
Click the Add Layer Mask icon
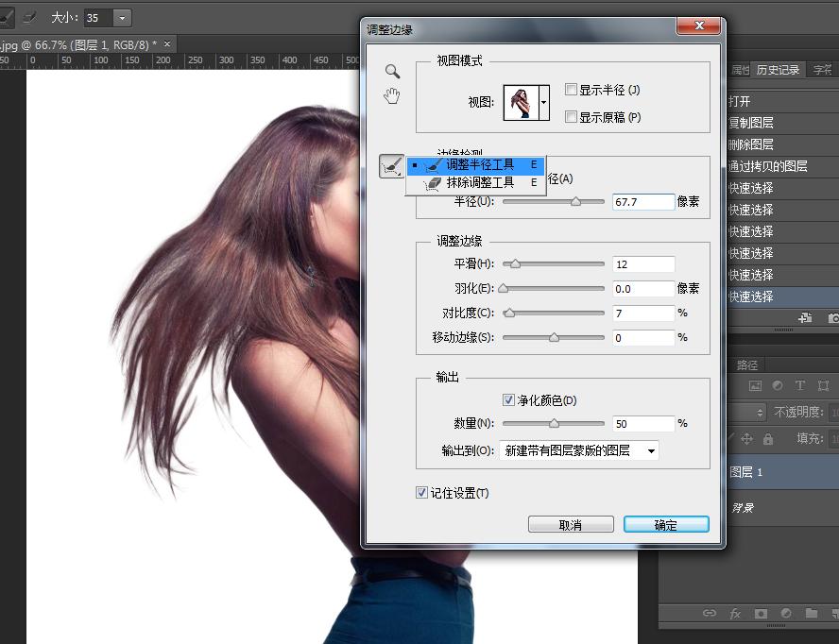coord(762,613)
